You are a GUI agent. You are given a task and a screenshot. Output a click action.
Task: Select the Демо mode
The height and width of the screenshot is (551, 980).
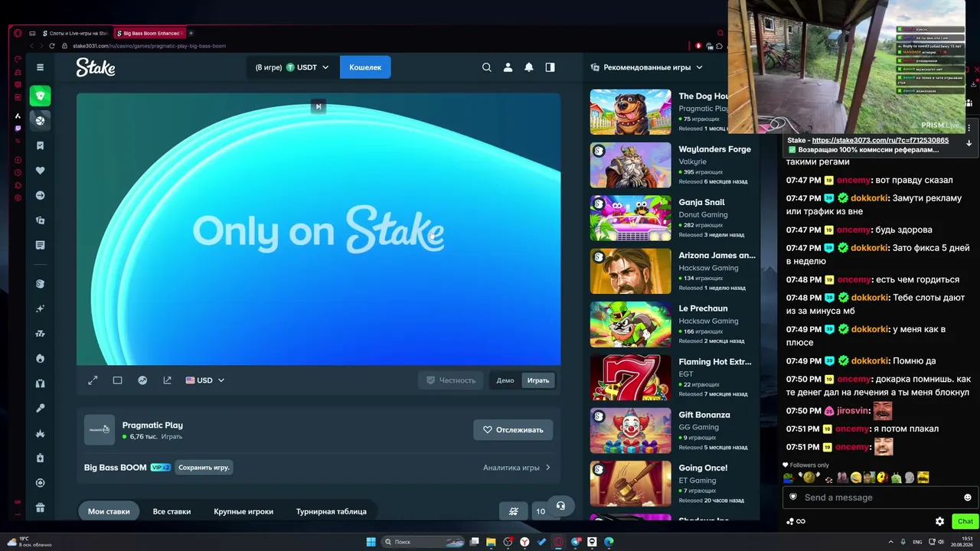tap(505, 380)
